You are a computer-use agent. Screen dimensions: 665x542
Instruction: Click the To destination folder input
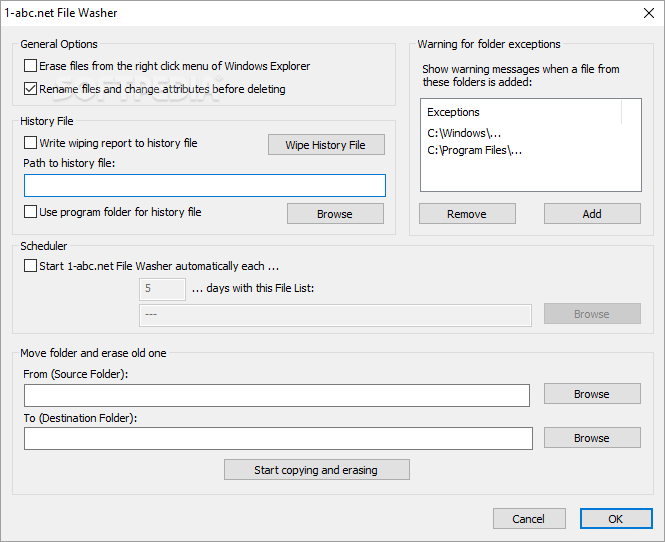click(x=278, y=439)
